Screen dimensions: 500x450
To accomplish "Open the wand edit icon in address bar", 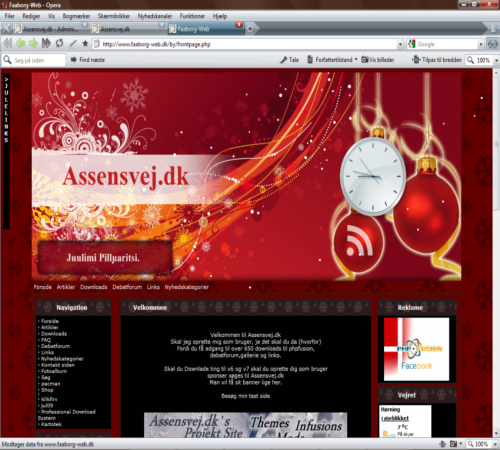I will (73, 44).
